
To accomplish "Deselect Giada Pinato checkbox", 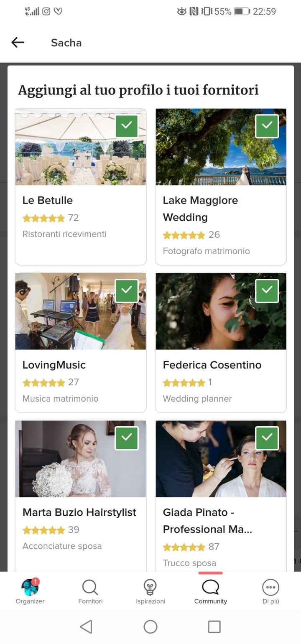I will 267,438.
